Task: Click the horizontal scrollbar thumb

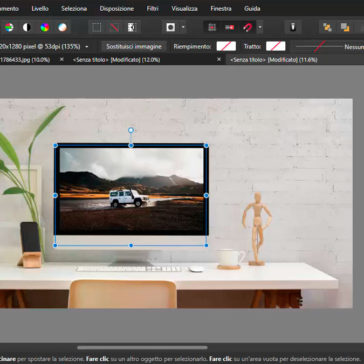Action: point(142,348)
